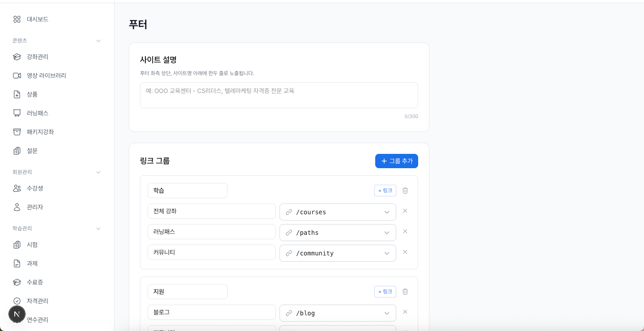
Task: Click the link icon beside /blog
Action: coord(289,313)
